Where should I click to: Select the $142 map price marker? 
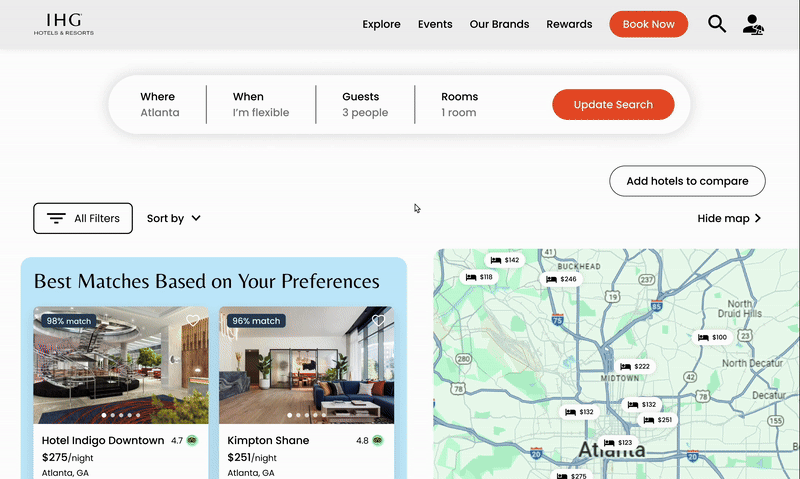(x=505, y=260)
